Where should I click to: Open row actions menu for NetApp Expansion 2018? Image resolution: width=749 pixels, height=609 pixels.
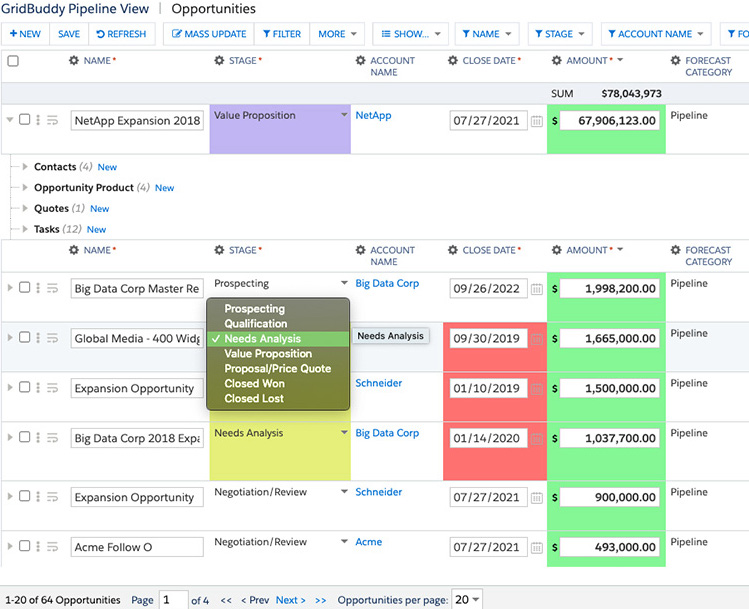coord(38,120)
